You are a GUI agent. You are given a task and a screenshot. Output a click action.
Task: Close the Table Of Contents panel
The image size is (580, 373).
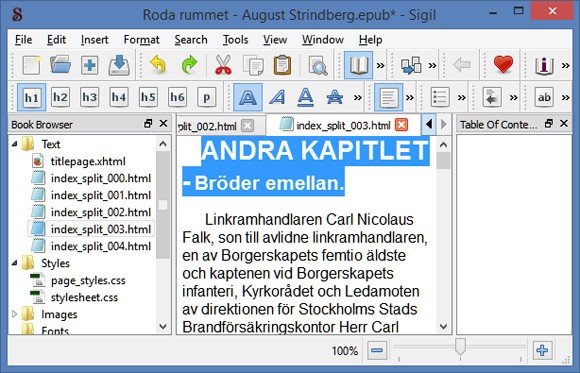click(x=564, y=124)
